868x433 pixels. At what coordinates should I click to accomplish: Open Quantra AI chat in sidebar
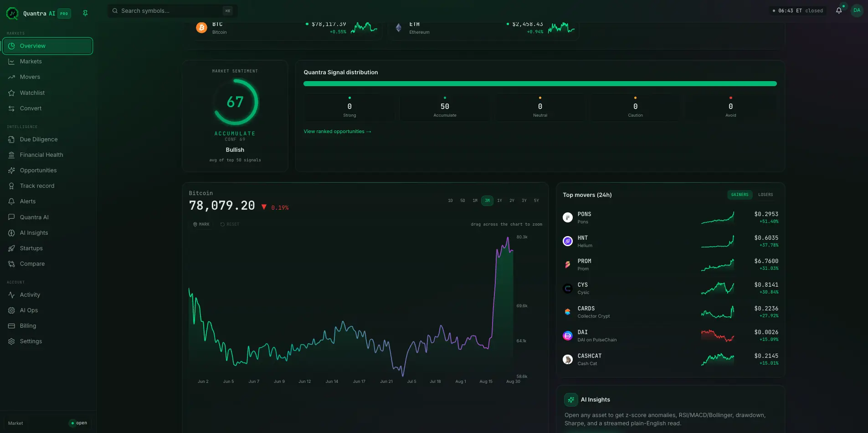48,217
